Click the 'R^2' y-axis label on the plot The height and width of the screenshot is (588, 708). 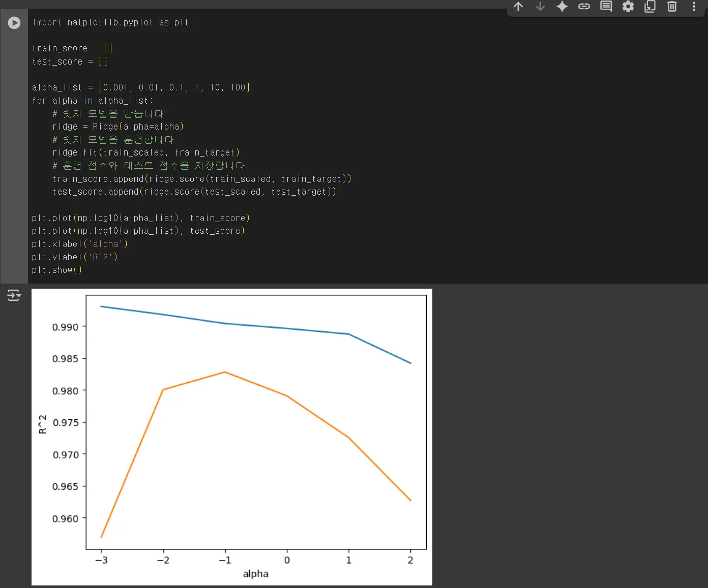(x=43, y=424)
